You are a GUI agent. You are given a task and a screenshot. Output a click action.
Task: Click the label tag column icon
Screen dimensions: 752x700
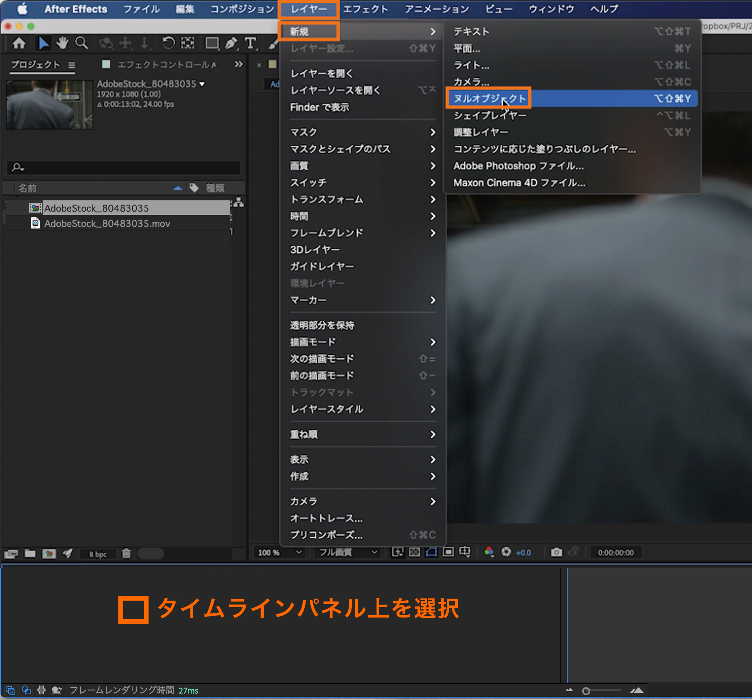click(194, 188)
